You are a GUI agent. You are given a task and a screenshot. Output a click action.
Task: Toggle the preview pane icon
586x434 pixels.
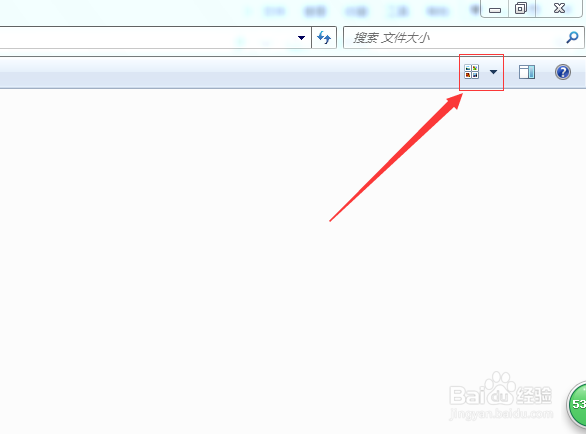(x=527, y=72)
